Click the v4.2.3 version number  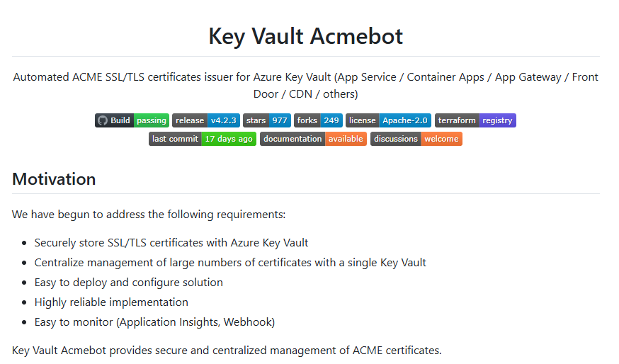(x=223, y=120)
